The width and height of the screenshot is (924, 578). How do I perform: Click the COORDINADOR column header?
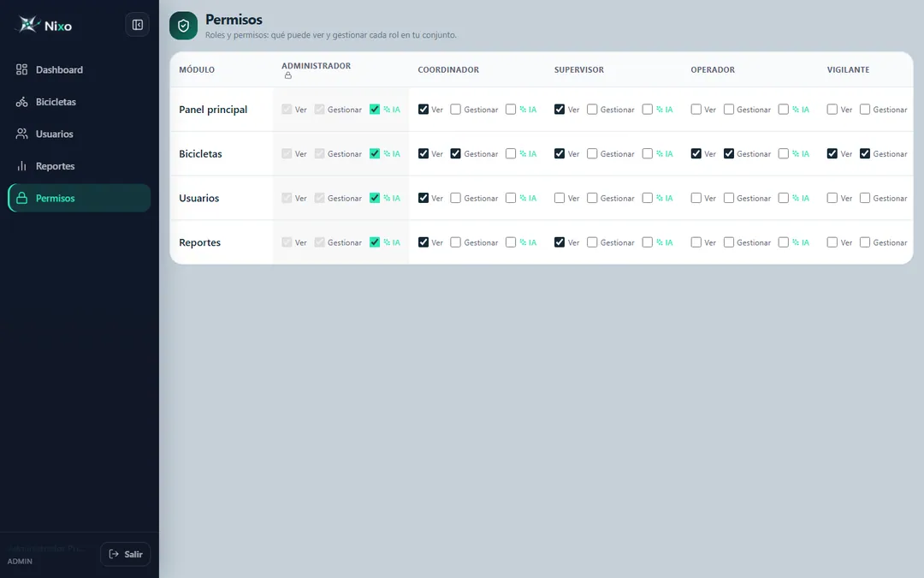(448, 69)
